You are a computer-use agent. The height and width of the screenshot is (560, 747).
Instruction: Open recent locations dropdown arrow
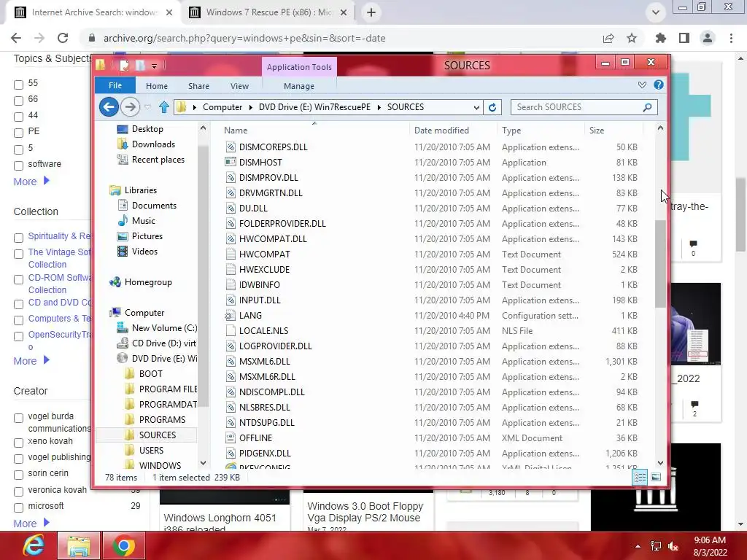click(147, 107)
